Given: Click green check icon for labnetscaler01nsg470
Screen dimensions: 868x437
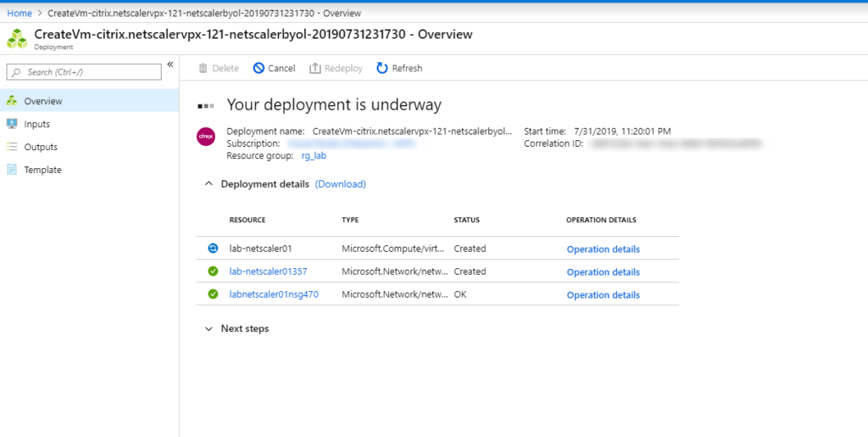Looking at the screenshot, I should [213, 294].
